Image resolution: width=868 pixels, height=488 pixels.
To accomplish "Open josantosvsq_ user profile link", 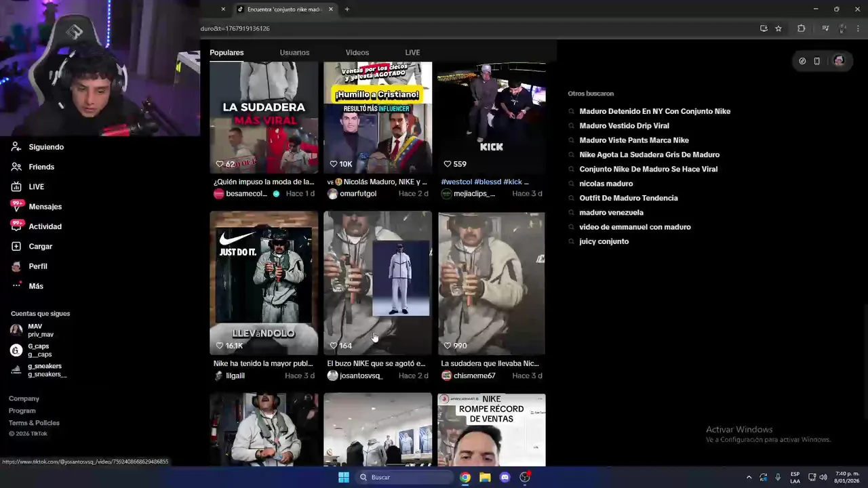I will pyautogui.click(x=361, y=375).
